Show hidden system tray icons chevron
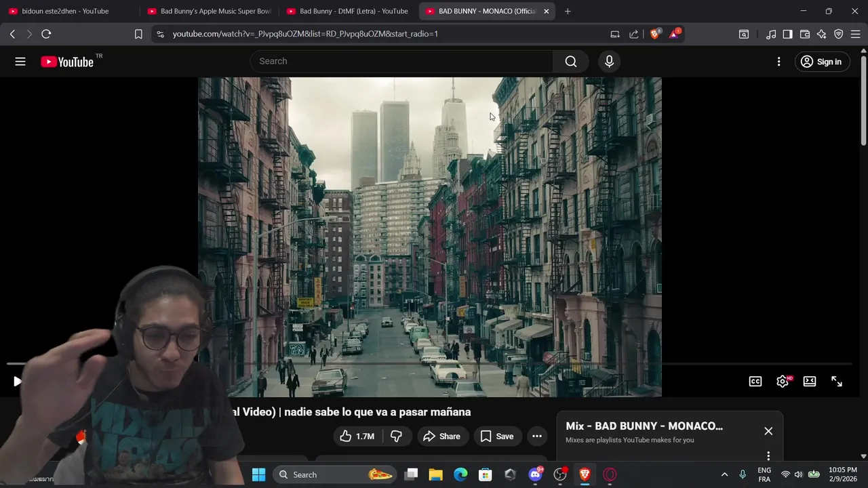The height and width of the screenshot is (488, 868). tap(724, 474)
